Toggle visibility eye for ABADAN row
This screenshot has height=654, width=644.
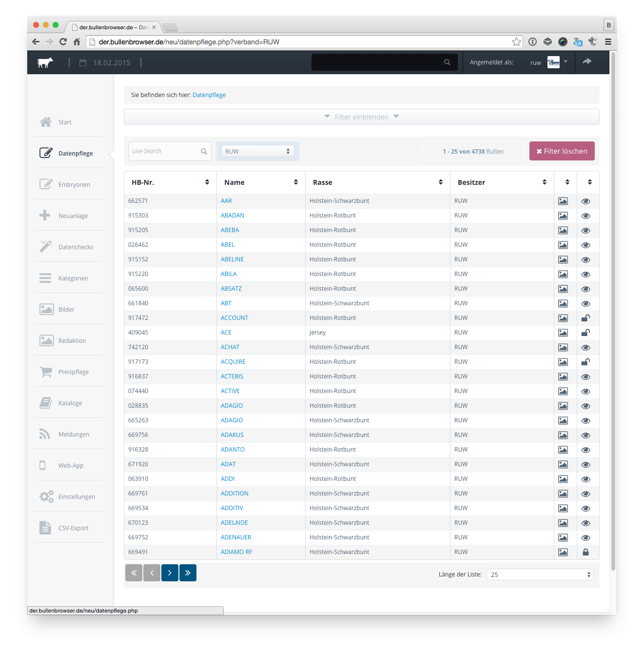tap(585, 216)
